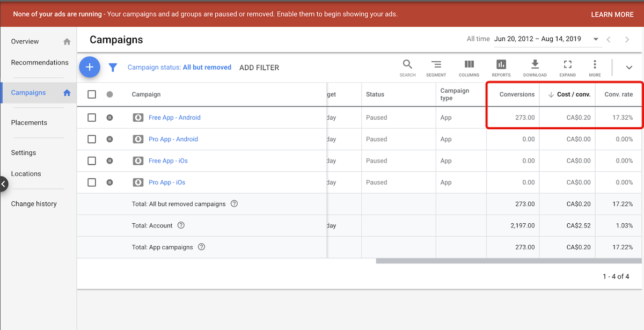Collapse the side navigation arrow
Image resolution: width=644 pixels, height=330 pixels.
[3, 184]
